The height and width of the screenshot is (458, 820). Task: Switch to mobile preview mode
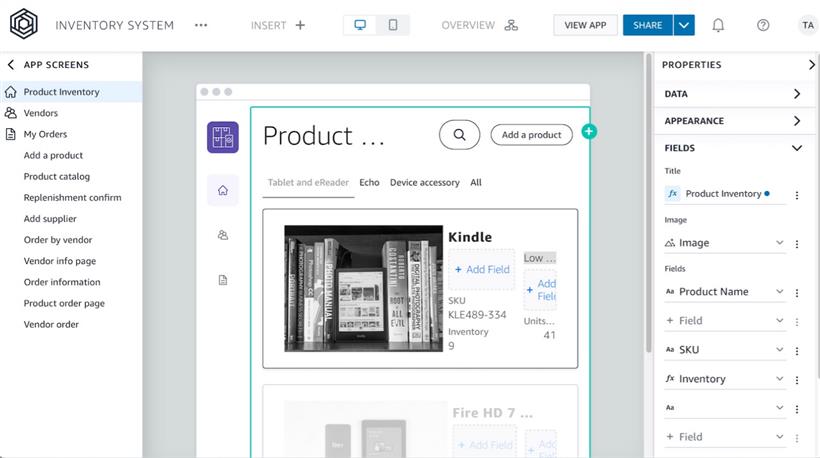[393, 25]
